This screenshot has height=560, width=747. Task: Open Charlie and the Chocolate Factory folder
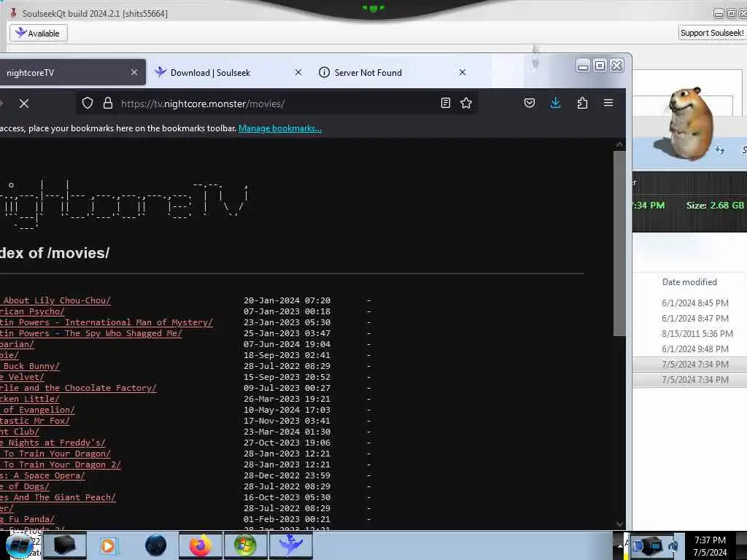[x=78, y=388]
